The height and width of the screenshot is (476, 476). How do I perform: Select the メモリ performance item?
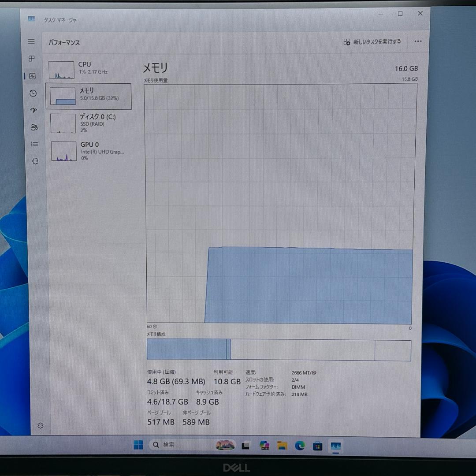pyautogui.click(x=88, y=96)
